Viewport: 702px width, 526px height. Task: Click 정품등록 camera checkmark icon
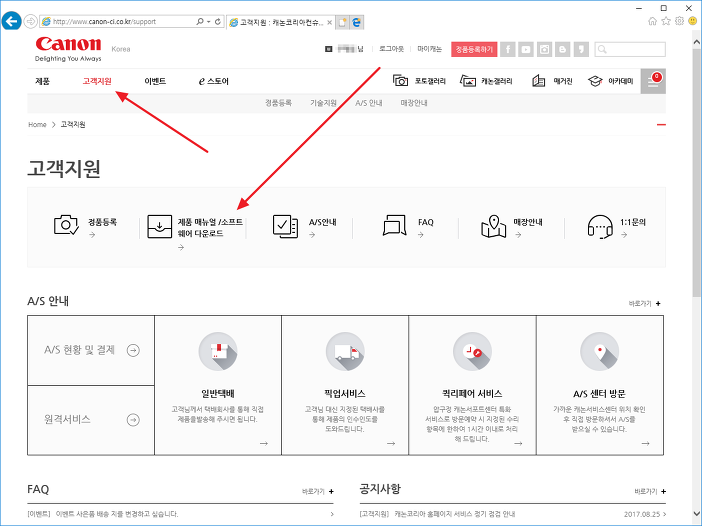[66, 225]
